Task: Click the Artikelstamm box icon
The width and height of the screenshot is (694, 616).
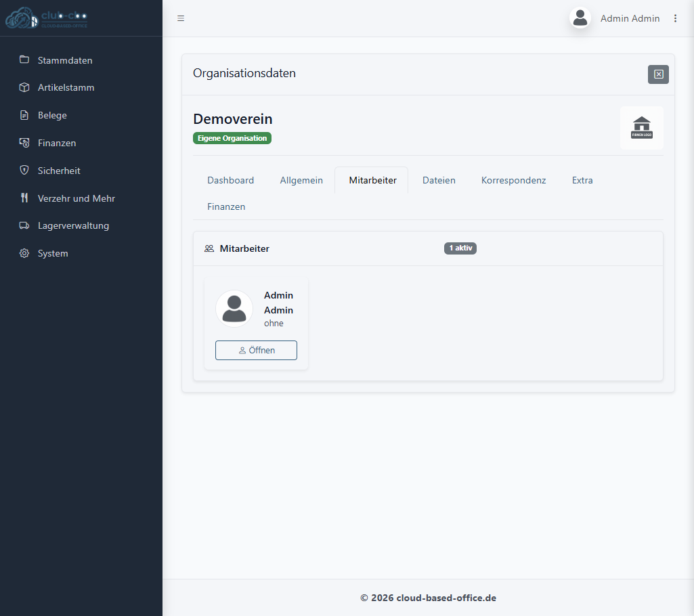Action: pyautogui.click(x=24, y=87)
